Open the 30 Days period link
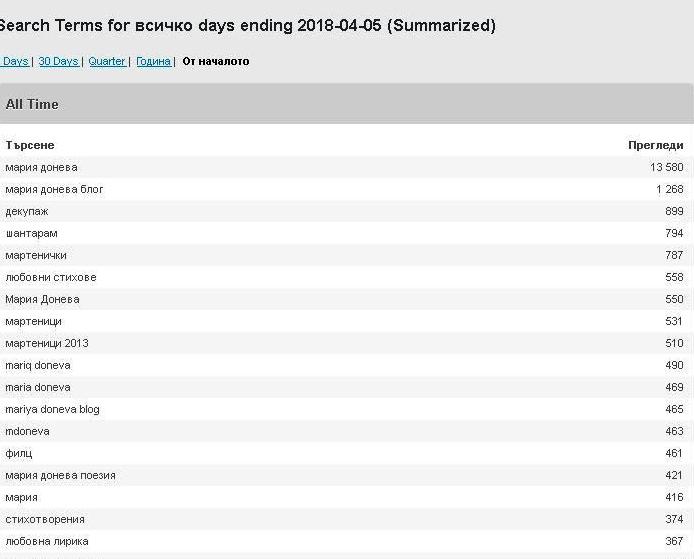Image resolution: width=694 pixels, height=559 pixels. [58, 62]
